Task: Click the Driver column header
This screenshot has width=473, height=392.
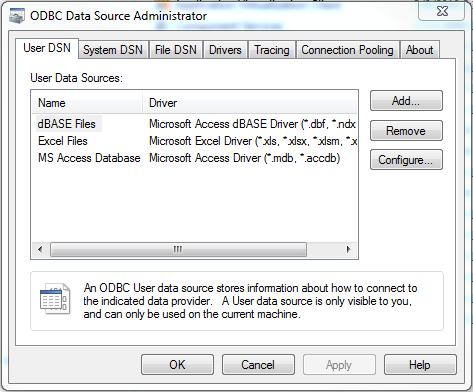Action: (250, 103)
